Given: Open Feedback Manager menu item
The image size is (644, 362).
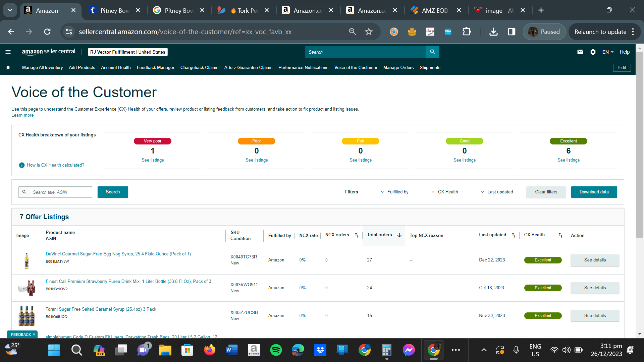Looking at the screenshot, I should click(x=155, y=68).
